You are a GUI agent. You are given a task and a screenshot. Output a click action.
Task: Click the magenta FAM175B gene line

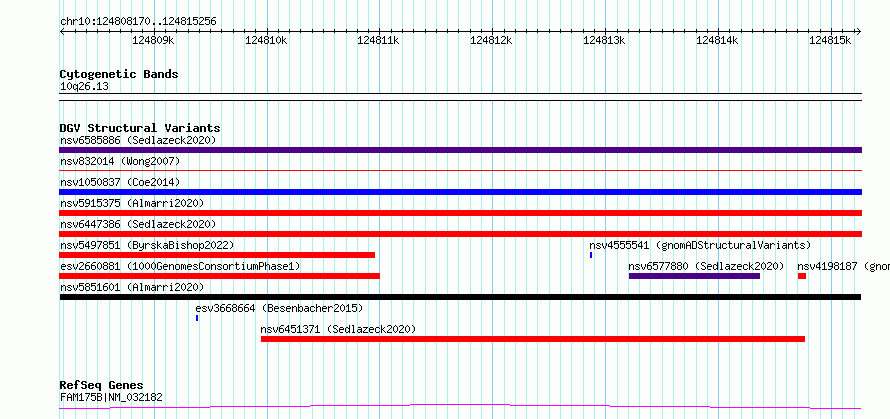460,407
